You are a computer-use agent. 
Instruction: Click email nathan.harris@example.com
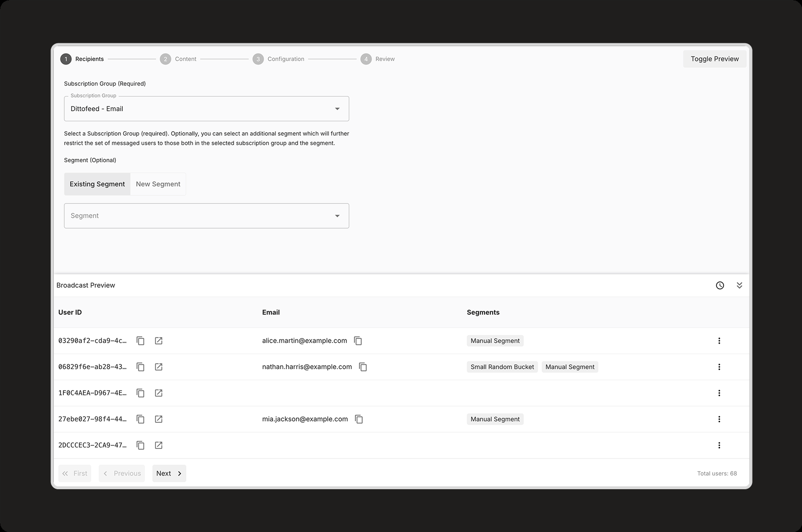click(x=307, y=367)
